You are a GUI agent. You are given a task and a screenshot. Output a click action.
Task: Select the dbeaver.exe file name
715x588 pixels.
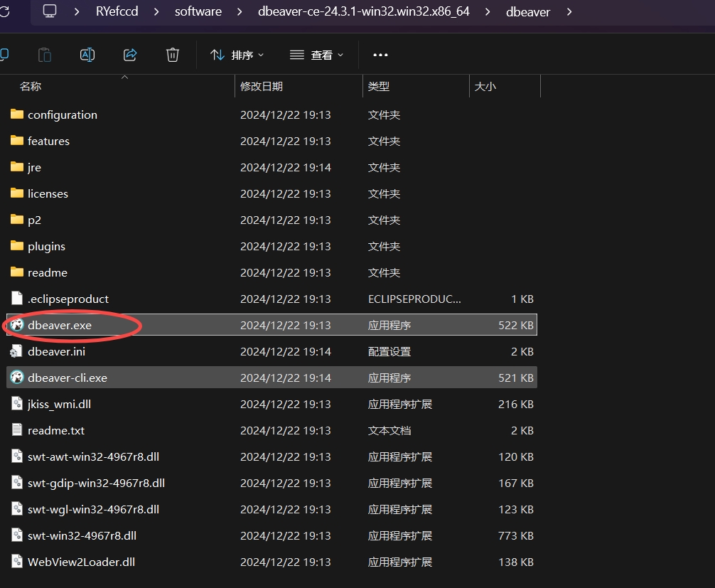click(x=60, y=325)
